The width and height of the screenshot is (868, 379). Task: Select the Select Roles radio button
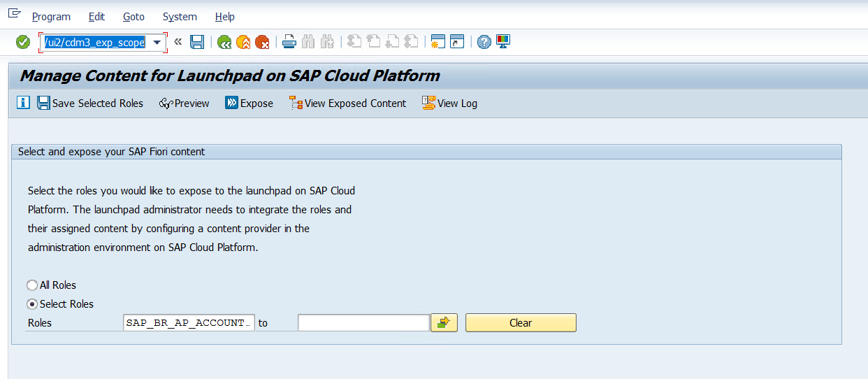32,304
